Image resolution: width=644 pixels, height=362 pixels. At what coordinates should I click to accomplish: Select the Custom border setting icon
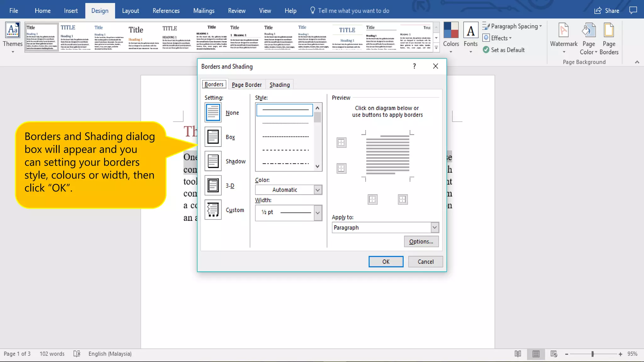tap(213, 210)
